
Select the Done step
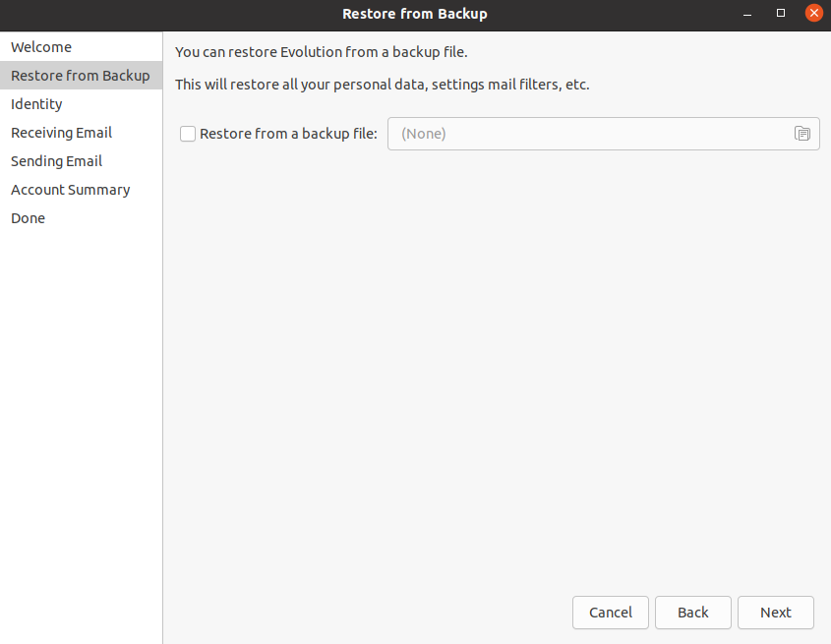28,218
